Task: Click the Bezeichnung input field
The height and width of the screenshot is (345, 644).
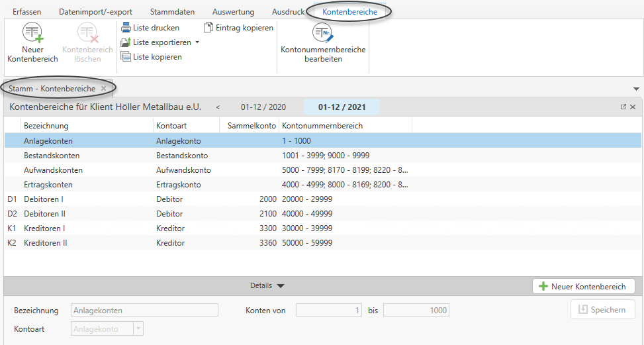Action: [144, 310]
